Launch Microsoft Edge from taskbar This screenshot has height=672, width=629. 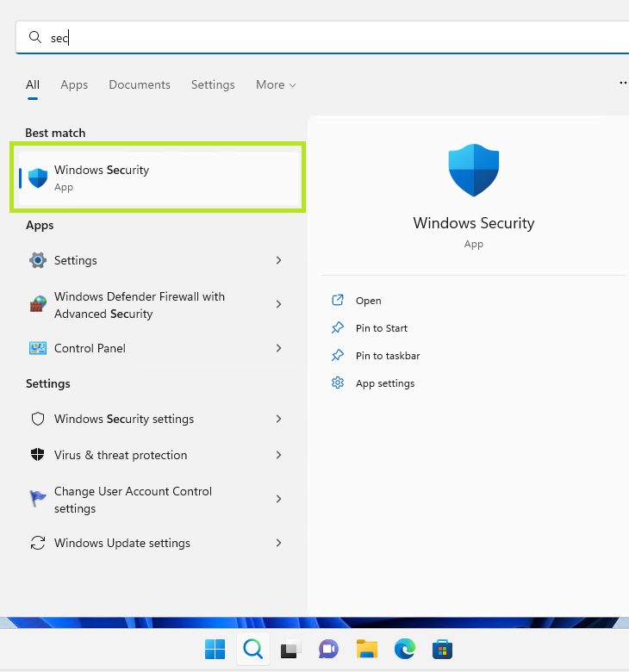(x=404, y=649)
